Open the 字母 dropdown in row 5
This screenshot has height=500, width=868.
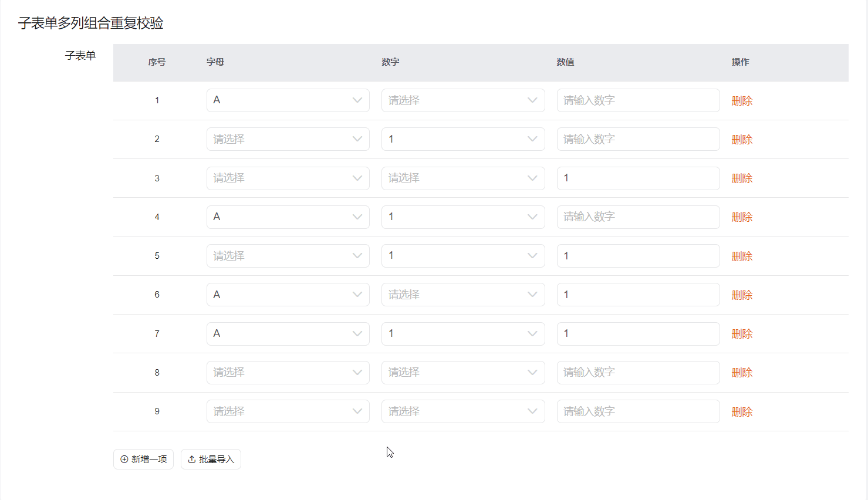click(288, 256)
